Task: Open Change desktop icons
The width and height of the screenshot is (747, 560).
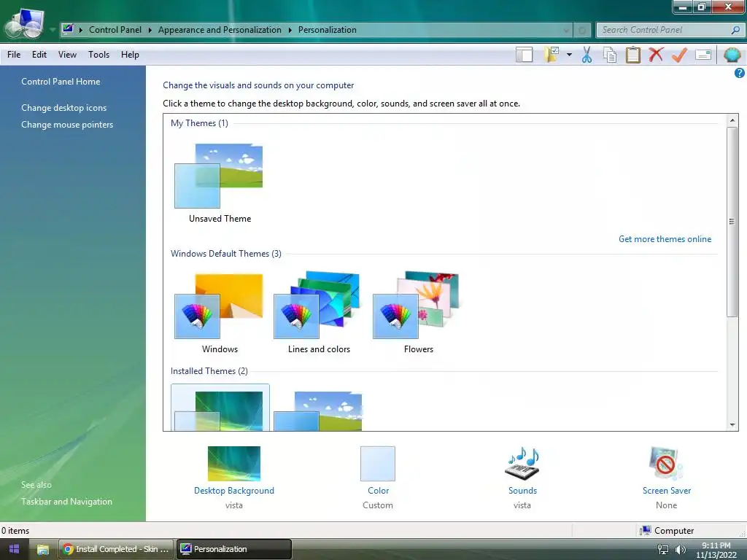Action: [x=64, y=108]
